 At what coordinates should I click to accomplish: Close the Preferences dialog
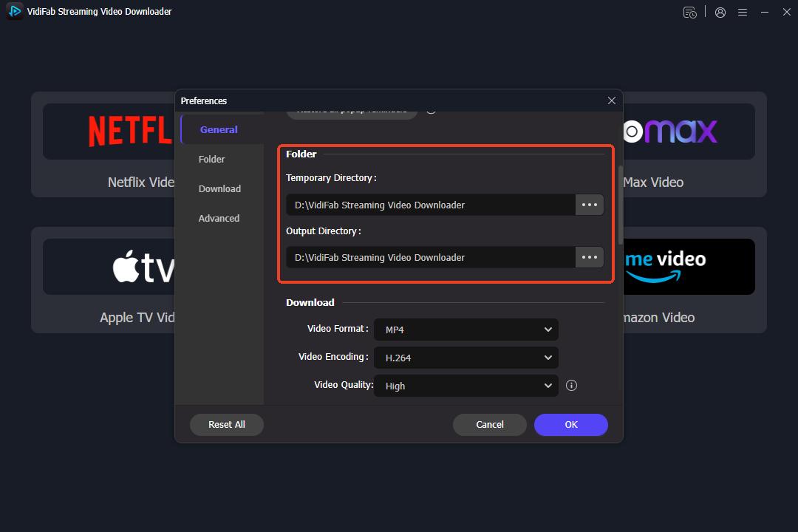[x=612, y=100]
